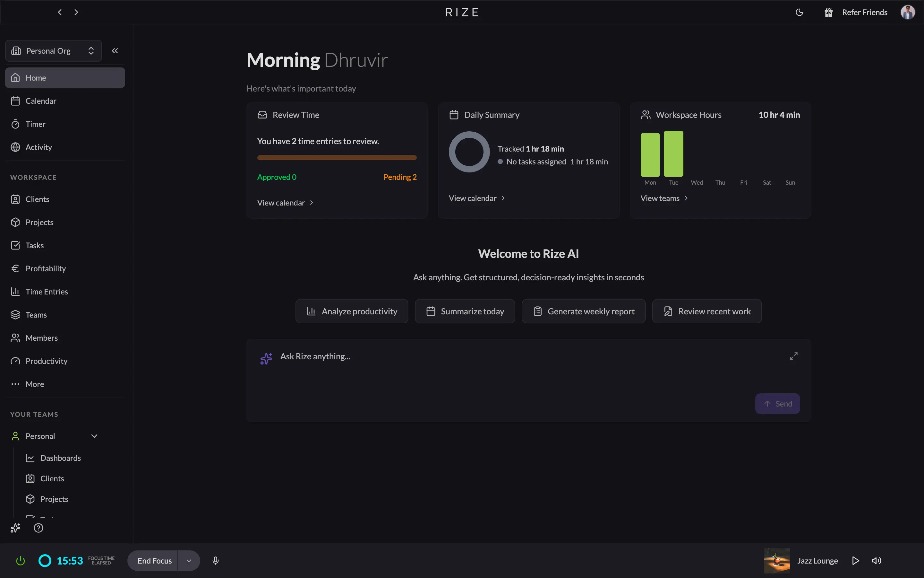Open workspace Projects page
Screen dimensions: 924x578
pyautogui.click(x=65, y=222)
